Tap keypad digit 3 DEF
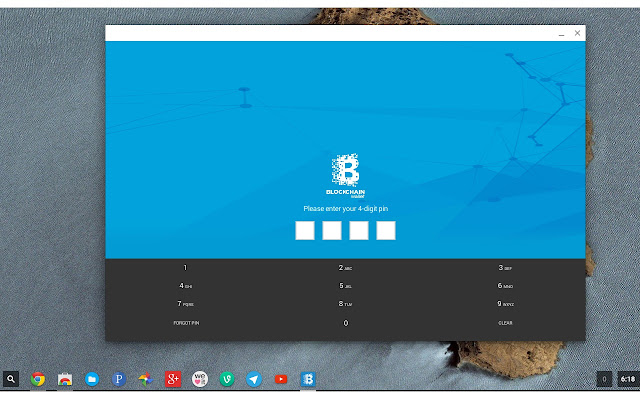Screen dimensions: 640x400 tap(505, 268)
